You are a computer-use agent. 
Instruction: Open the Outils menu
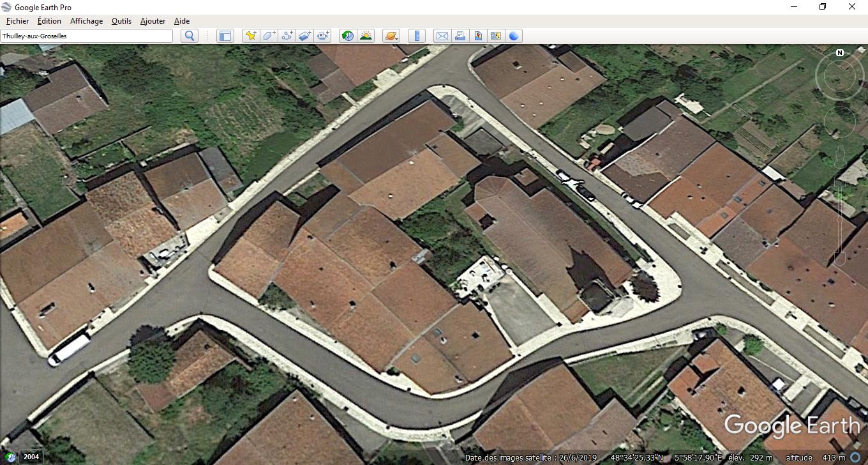click(x=121, y=21)
